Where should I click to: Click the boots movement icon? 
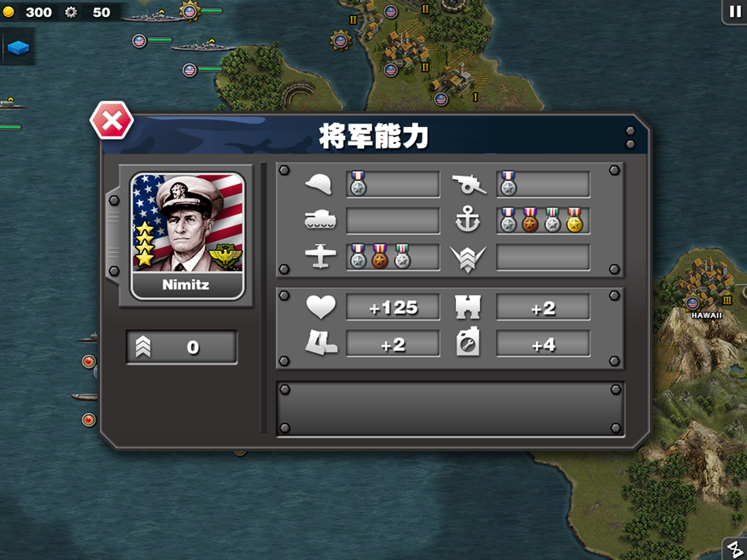(x=321, y=344)
